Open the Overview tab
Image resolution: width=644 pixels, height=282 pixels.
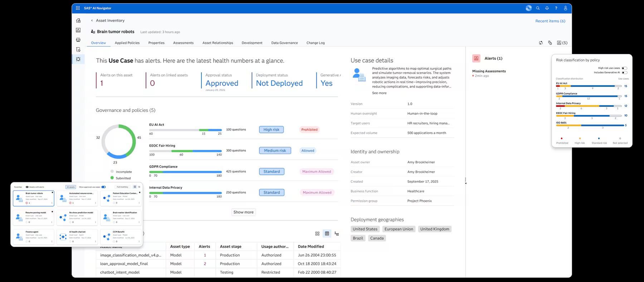tap(98, 43)
